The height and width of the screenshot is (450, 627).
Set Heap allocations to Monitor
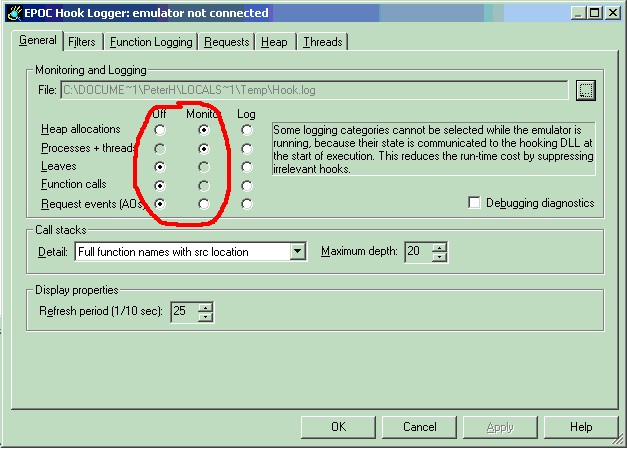[204, 130]
